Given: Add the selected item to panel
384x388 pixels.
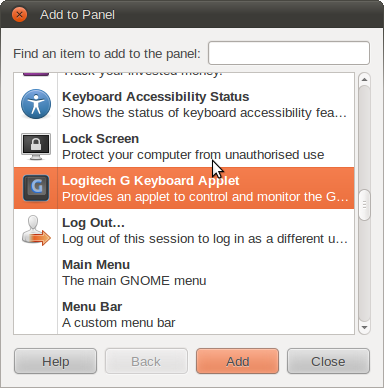Looking at the screenshot, I should coord(237,361).
